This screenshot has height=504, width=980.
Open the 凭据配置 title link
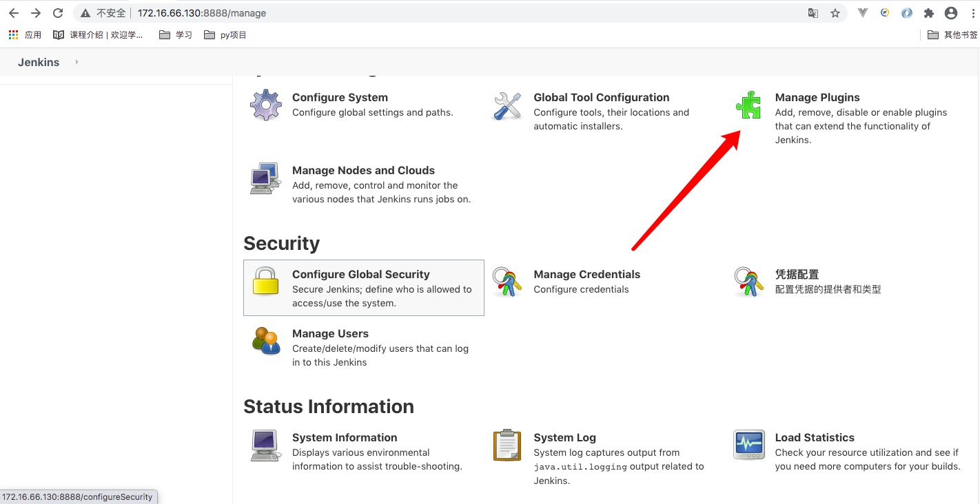coord(797,274)
